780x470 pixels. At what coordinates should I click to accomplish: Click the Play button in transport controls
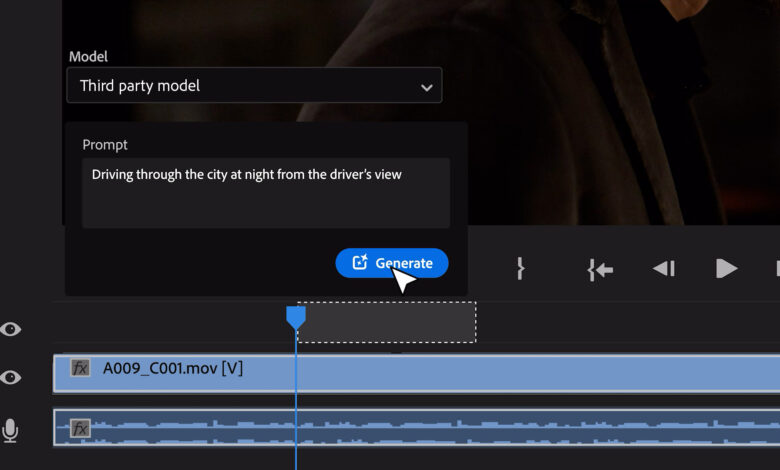726,269
